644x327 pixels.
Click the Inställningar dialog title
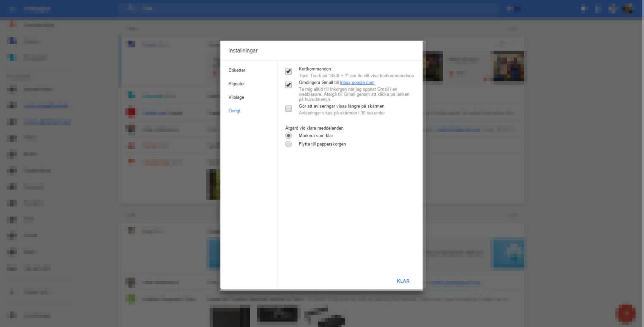click(243, 51)
